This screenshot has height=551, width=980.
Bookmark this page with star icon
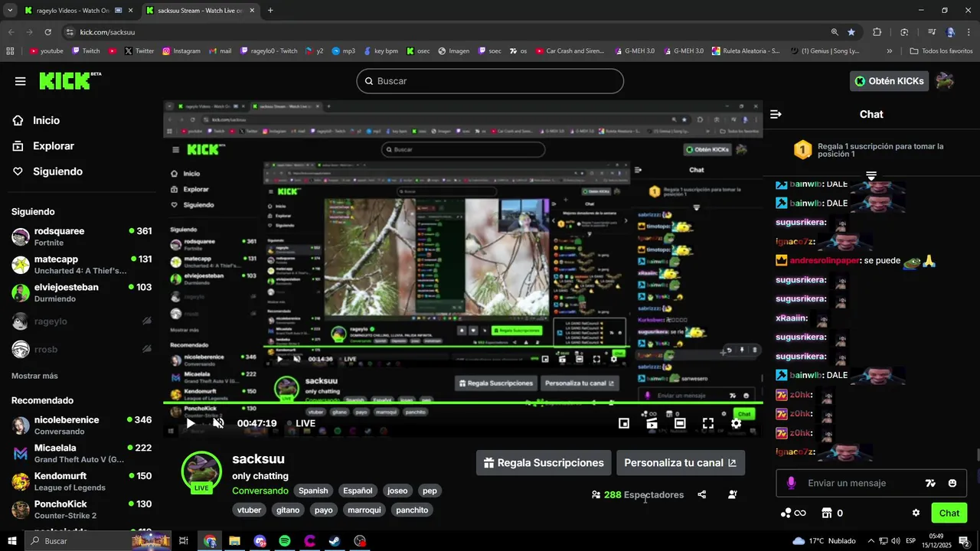[851, 32]
